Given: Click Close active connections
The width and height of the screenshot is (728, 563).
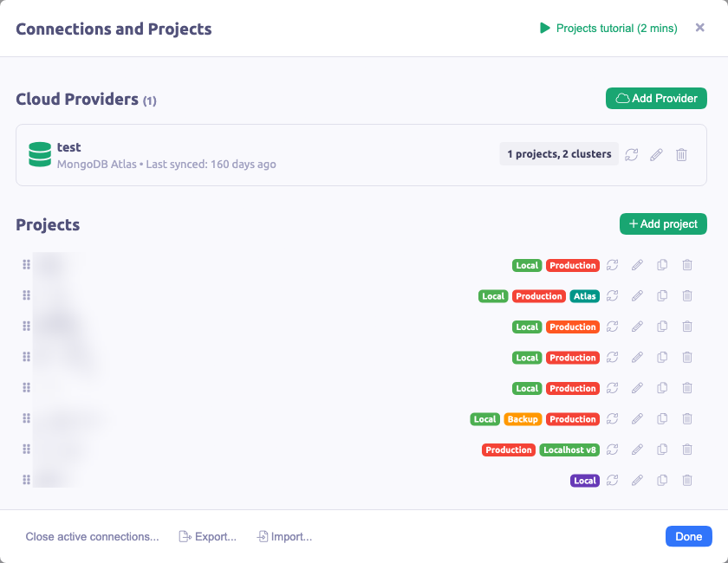Looking at the screenshot, I should pos(92,537).
